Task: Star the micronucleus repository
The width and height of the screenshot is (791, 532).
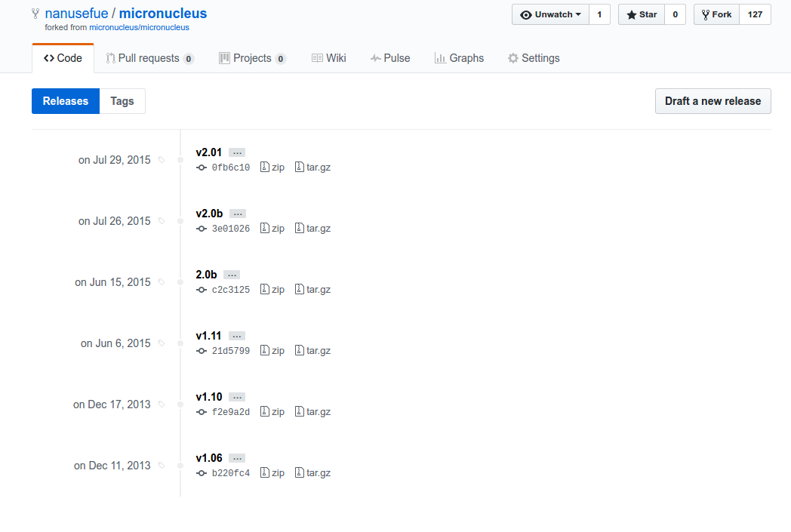Action: pyautogui.click(x=642, y=14)
